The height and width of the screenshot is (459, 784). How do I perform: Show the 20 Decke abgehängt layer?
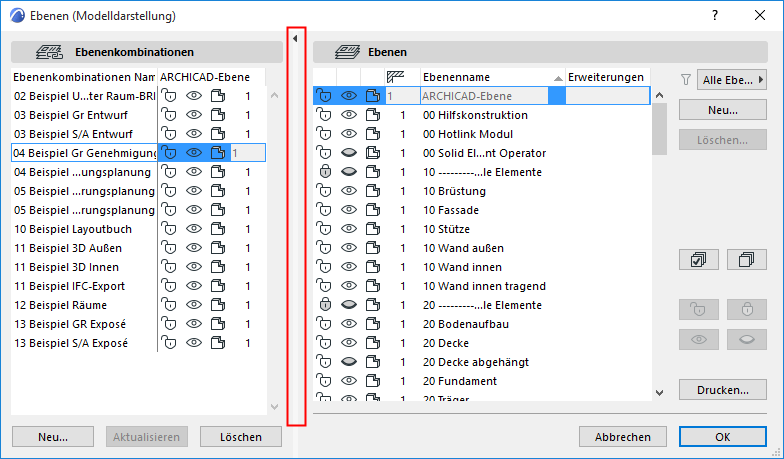349,362
